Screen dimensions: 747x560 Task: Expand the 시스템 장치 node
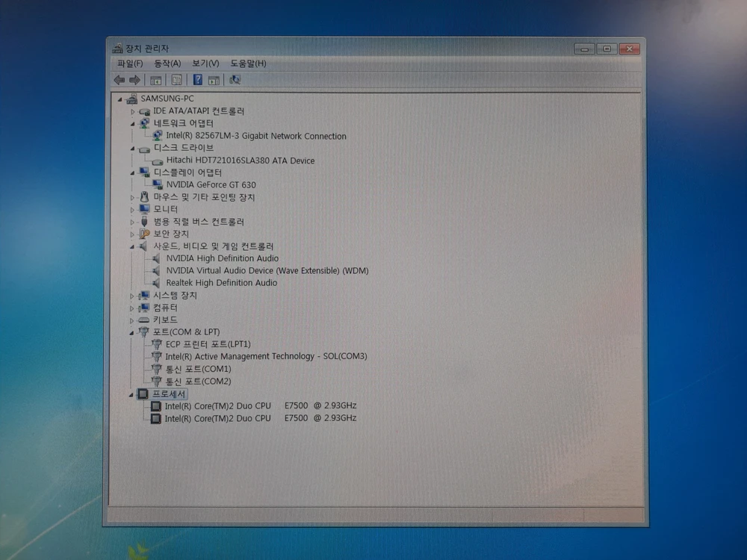(132, 296)
